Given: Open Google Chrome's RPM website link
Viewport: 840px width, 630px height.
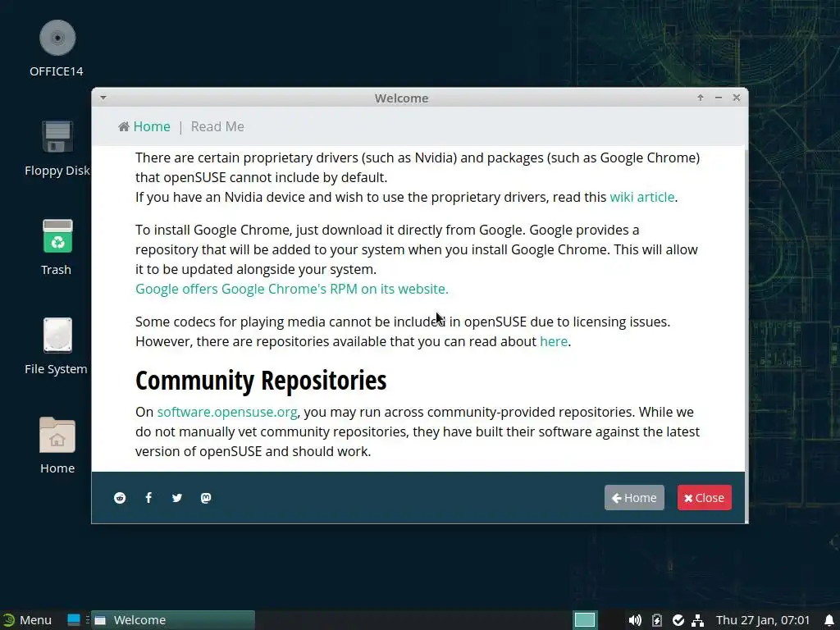Looking at the screenshot, I should (x=292, y=289).
